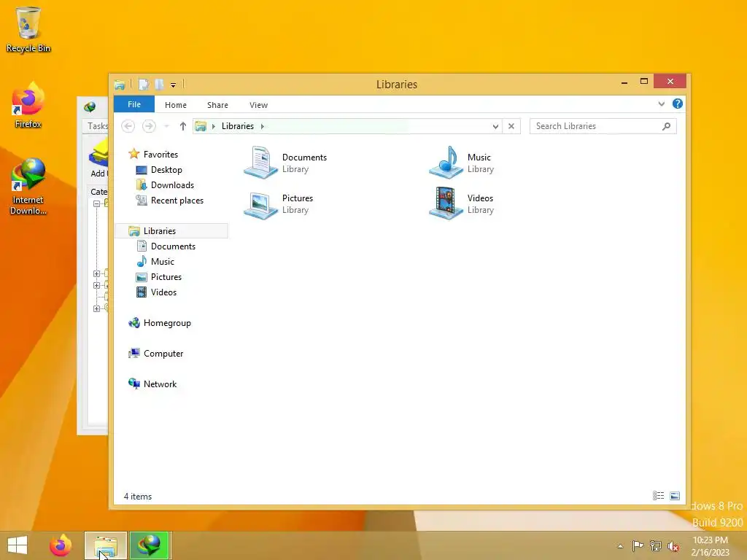
Task: Select the Recycle Bin desktop icon
Action: click(x=28, y=29)
